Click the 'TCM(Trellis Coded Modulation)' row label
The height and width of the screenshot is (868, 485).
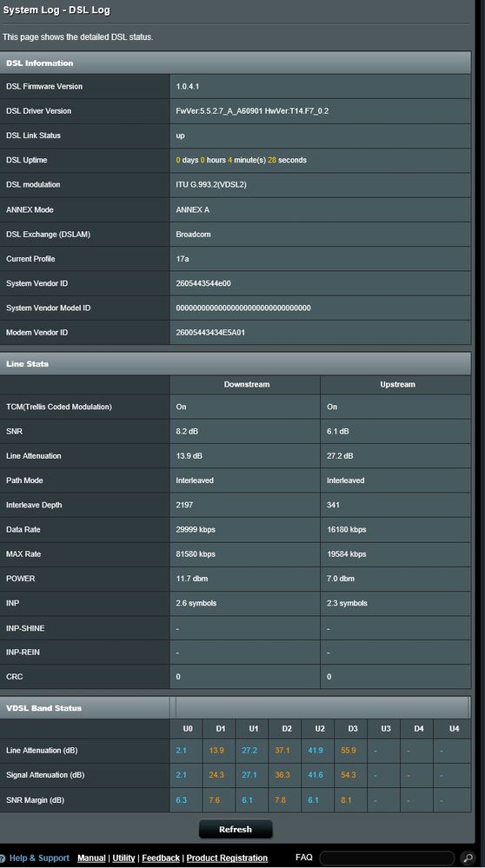pos(59,407)
